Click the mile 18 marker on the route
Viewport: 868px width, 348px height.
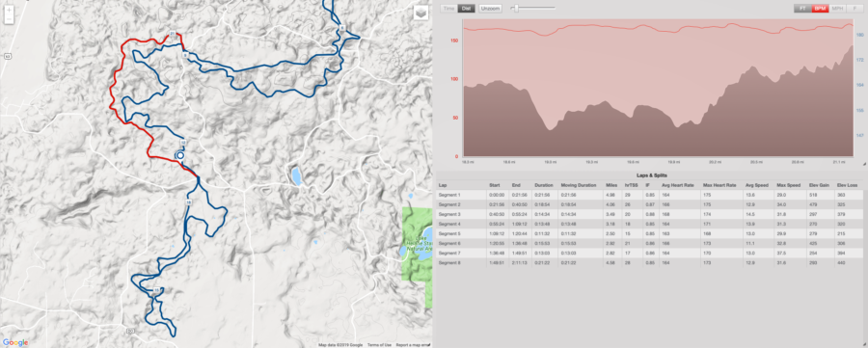[x=188, y=203]
